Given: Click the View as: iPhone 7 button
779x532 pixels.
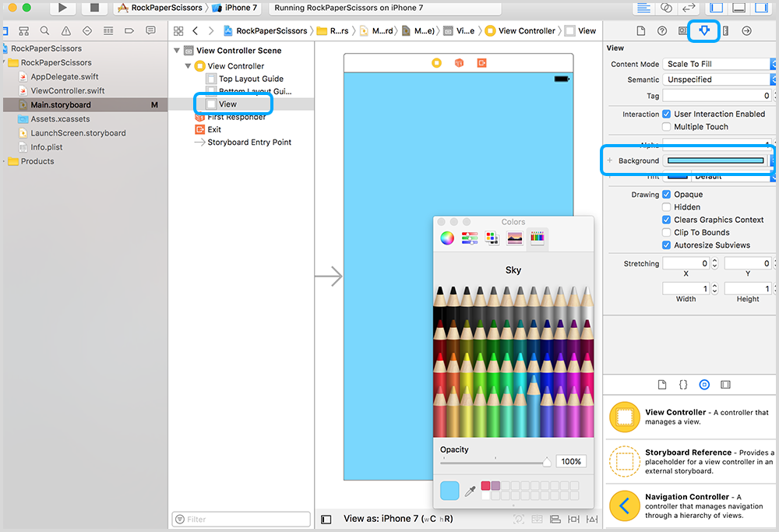Looking at the screenshot, I should pos(397,519).
